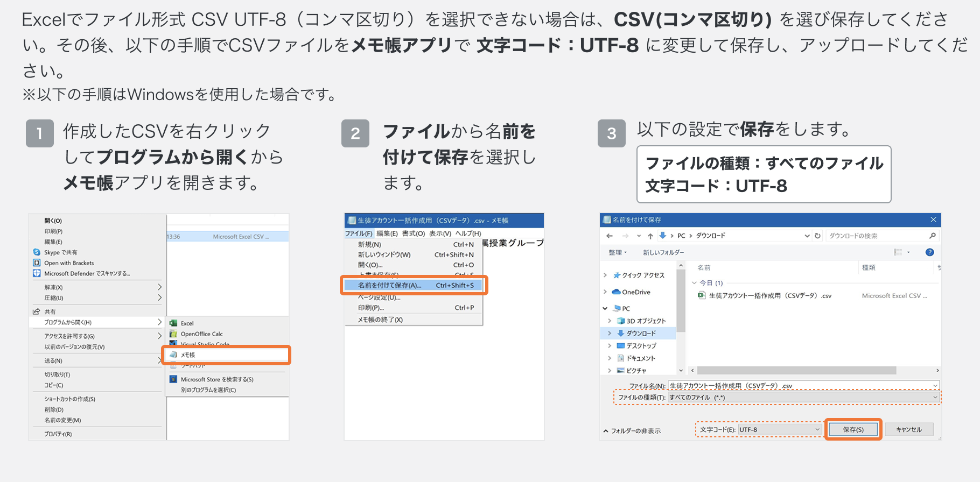Click the blue help question mark icon
Image resolution: width=980 pixels, height=482 pixels.
(929, 252)
